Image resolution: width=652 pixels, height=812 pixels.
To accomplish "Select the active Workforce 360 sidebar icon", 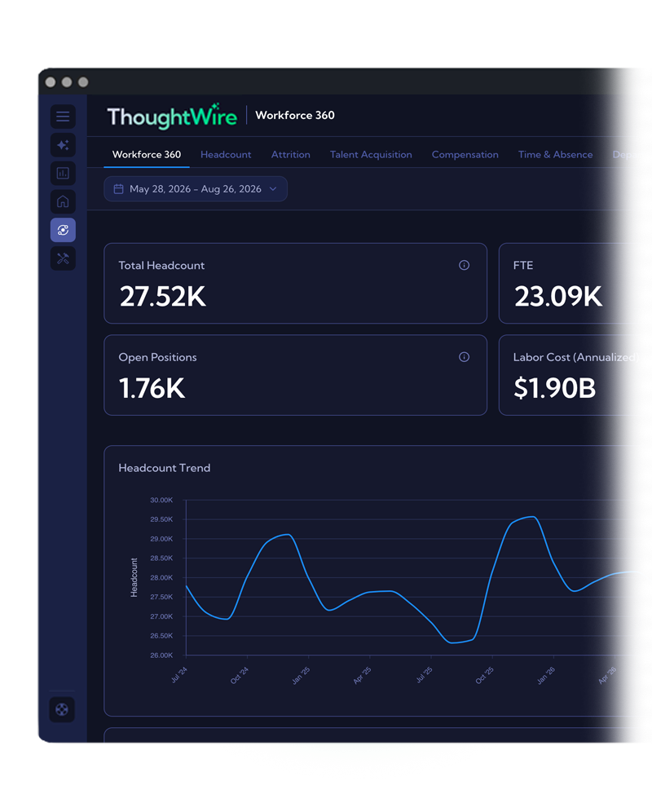I will tap(64, 230).
